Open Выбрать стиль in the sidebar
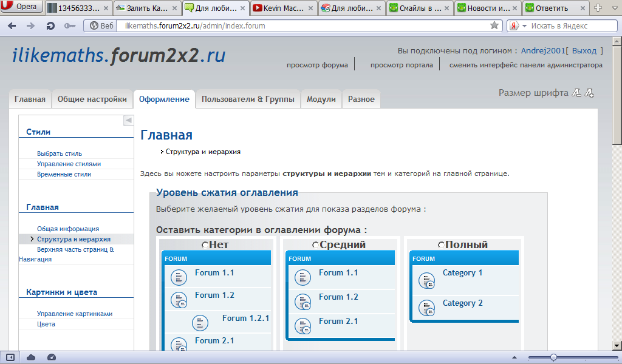 pyautogui.click(x=60, y=153)
